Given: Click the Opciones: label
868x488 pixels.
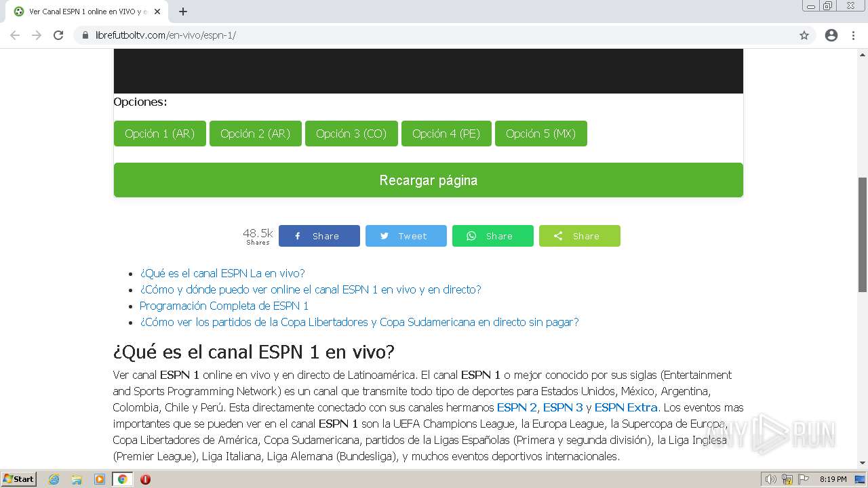Looking at the screenshot, I should (140, 102).
